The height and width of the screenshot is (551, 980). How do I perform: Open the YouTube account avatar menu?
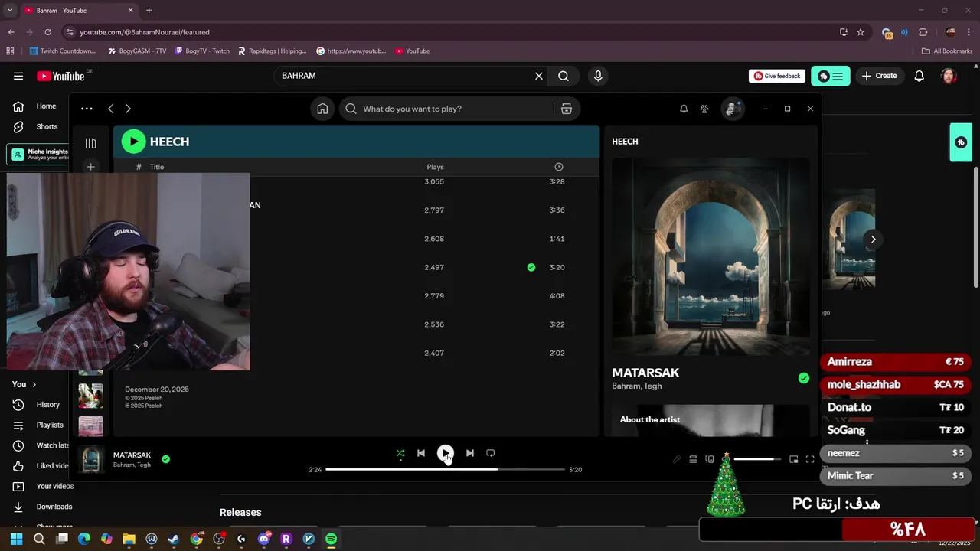click(x=949, y=76)
